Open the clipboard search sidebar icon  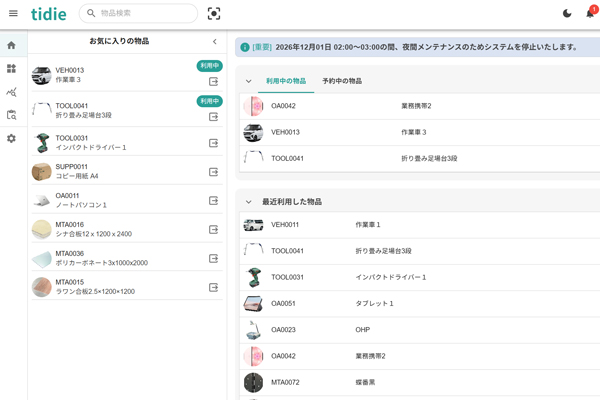[11, 115]
